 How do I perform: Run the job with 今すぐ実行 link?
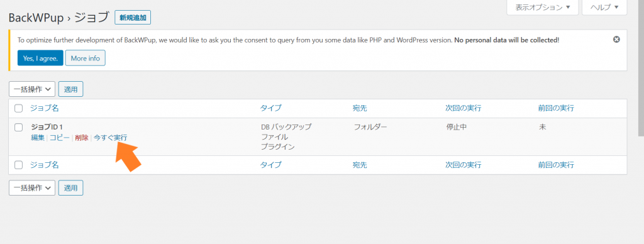click(111, 138)
